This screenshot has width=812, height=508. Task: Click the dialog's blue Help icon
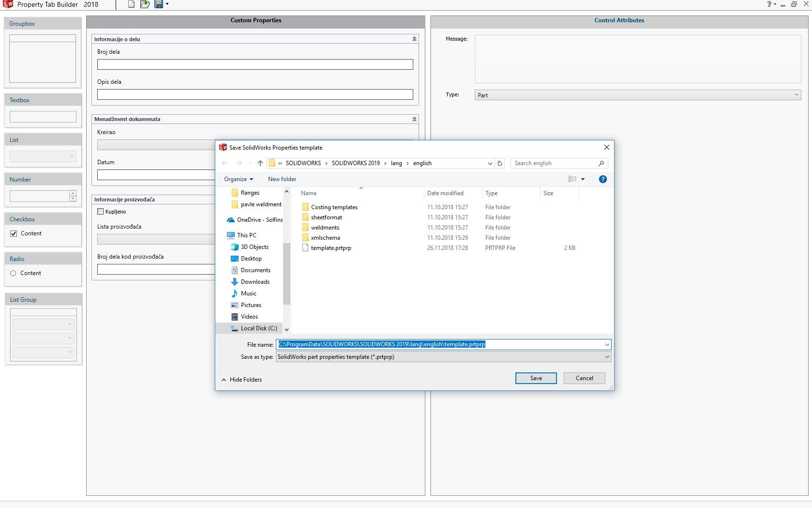coord(602,179)
